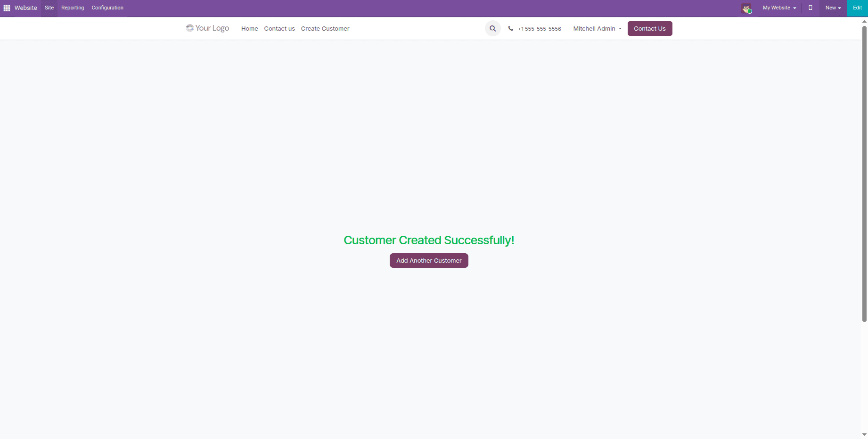The width and height of the screenshot is (868, 439).
Task: Click the search magnifier icon
Action: click(x=492, y=28)
